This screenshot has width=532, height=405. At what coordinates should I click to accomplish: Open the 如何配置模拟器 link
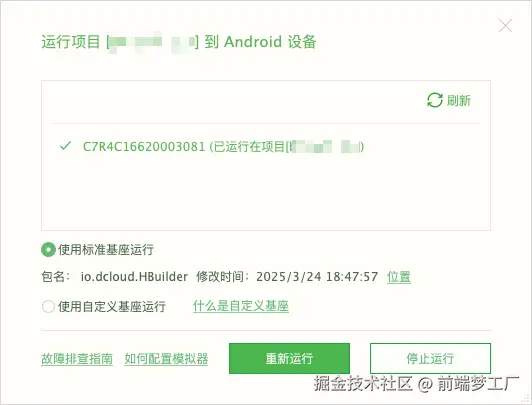pyautogui.click(x=166, y=359)
